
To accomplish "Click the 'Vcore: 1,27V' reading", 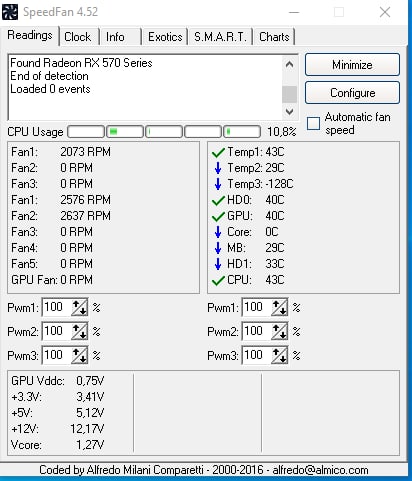I will [58, 445].
